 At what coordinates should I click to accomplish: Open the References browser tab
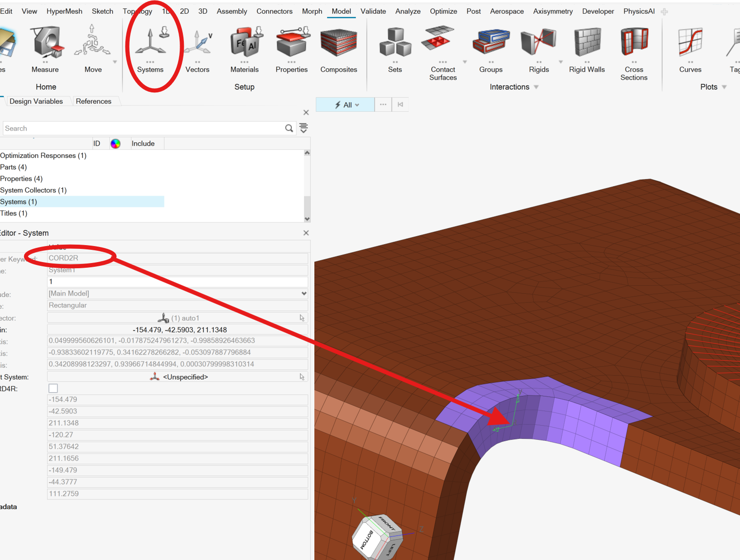pos(94,101)
